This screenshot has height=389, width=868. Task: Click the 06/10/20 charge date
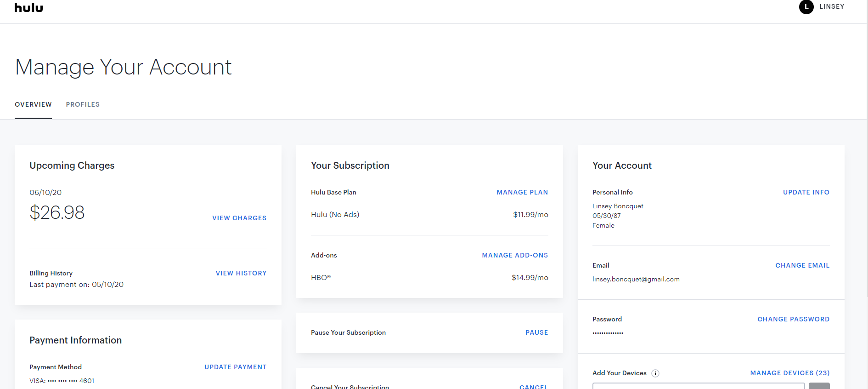[45, 193]
